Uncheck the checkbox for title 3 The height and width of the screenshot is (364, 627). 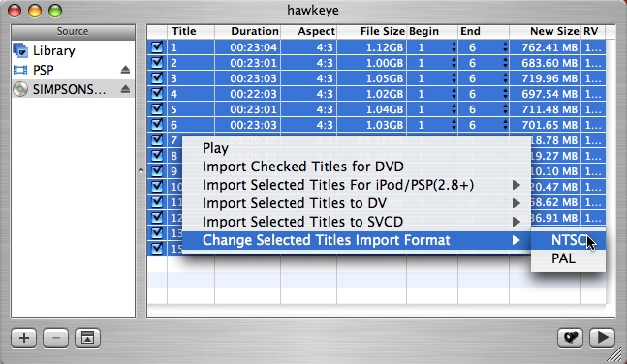pyautogui.click(x=157, y=77)
